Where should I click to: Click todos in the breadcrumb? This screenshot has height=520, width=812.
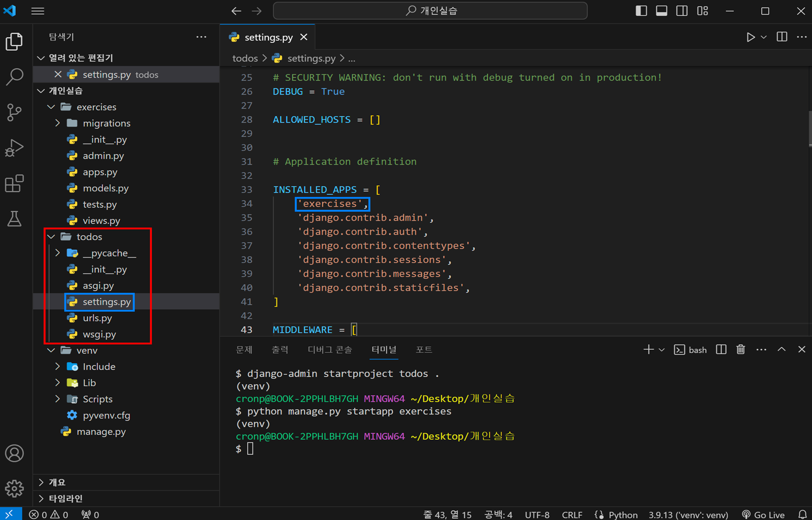tap(245, 58)
